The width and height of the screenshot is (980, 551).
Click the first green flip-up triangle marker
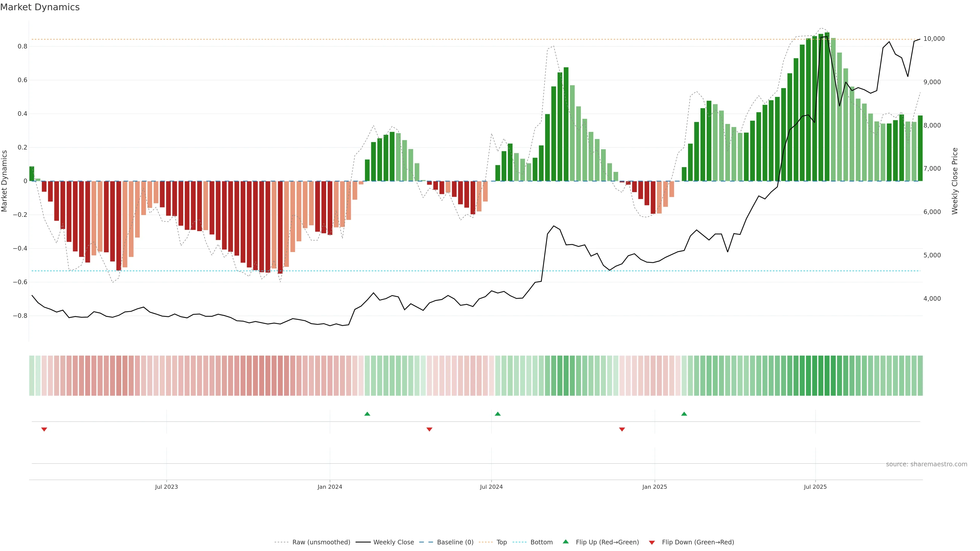point(367,414)
